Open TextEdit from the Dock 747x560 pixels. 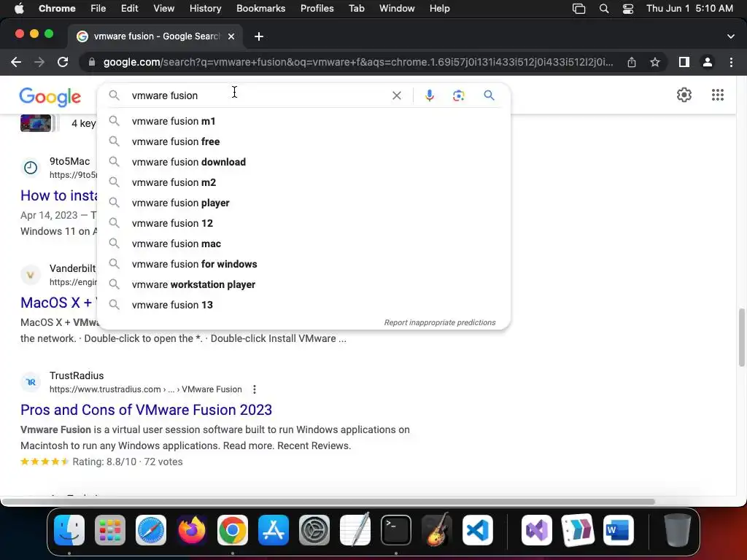355,530
